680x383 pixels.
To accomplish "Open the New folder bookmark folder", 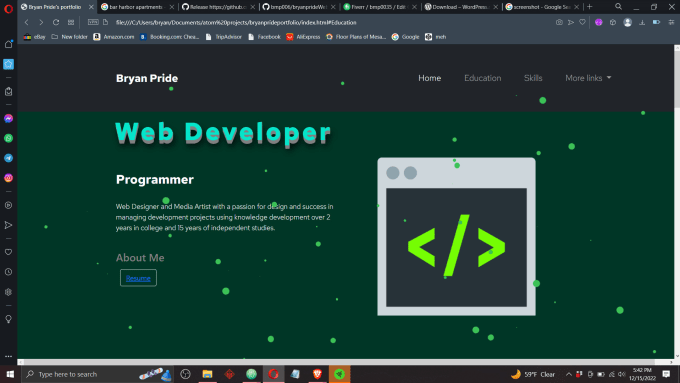I will point(69,37).
